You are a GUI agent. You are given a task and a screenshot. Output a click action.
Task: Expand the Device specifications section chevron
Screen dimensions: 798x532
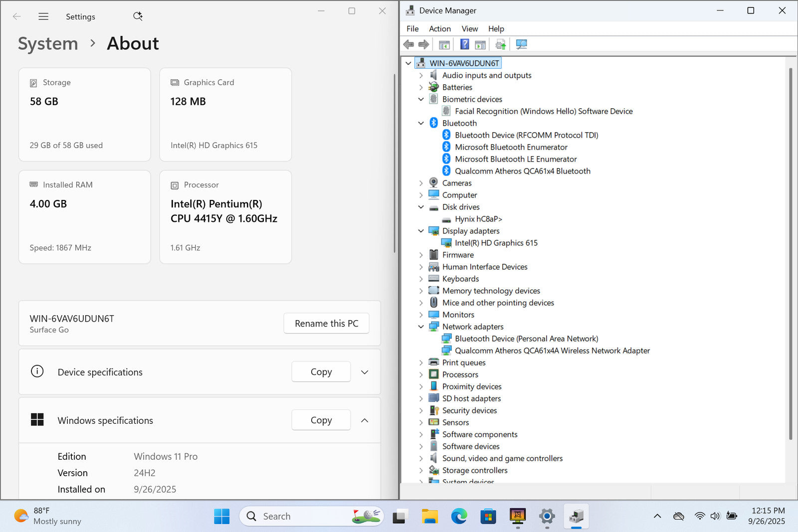point(365,372)
